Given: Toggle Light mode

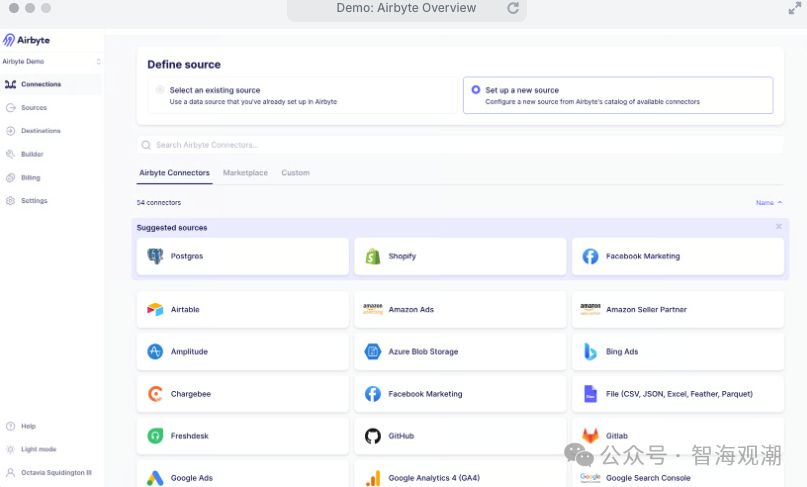Looking at the screenshot, I should 31,449.
